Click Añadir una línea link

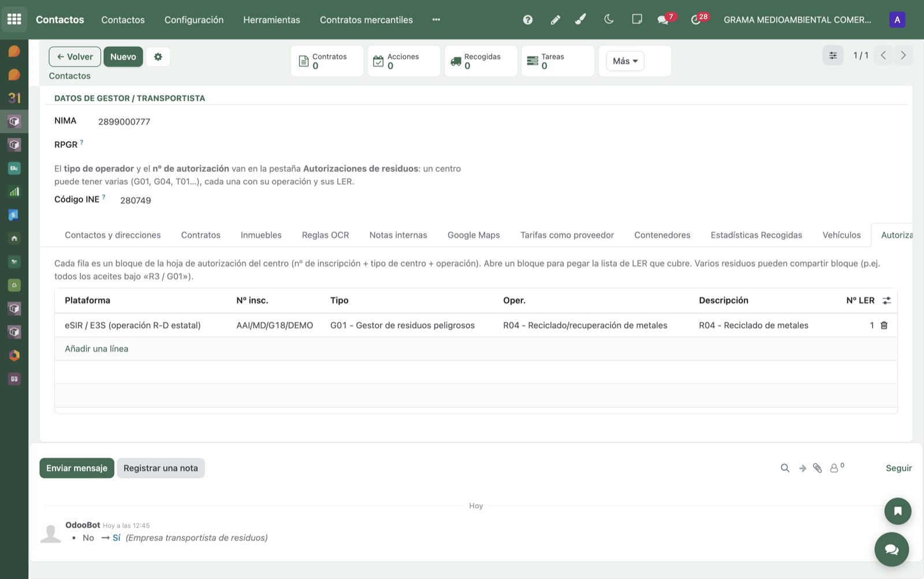click(96, 348)
